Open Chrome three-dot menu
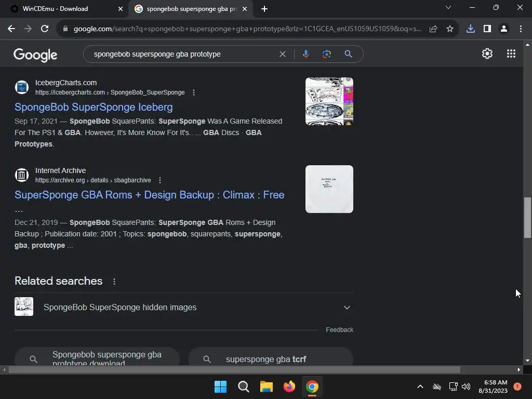This screenshot has width=532, height=399. [521, 29]
